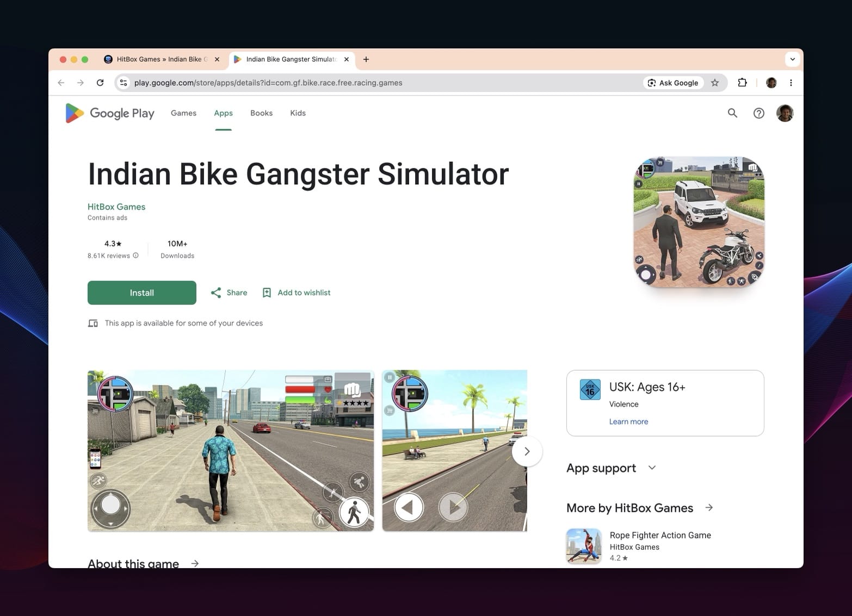Open Chrome profile avatar in toolbar
The height and width of the screenshot is (616, 852).
[x=771, y=83]
